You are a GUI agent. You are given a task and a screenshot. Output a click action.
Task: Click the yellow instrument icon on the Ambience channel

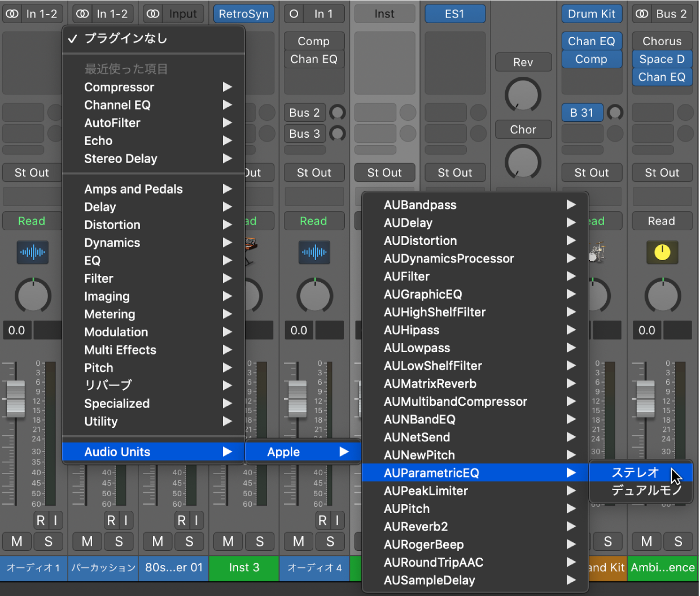click(x=662, y=252)
